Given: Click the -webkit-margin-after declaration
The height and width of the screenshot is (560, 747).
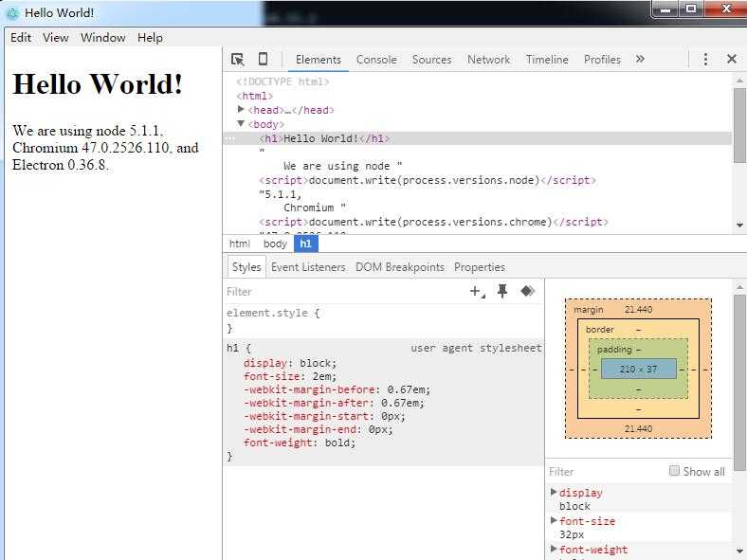Looking at the screenshot, I should click(x=334, y=403).
